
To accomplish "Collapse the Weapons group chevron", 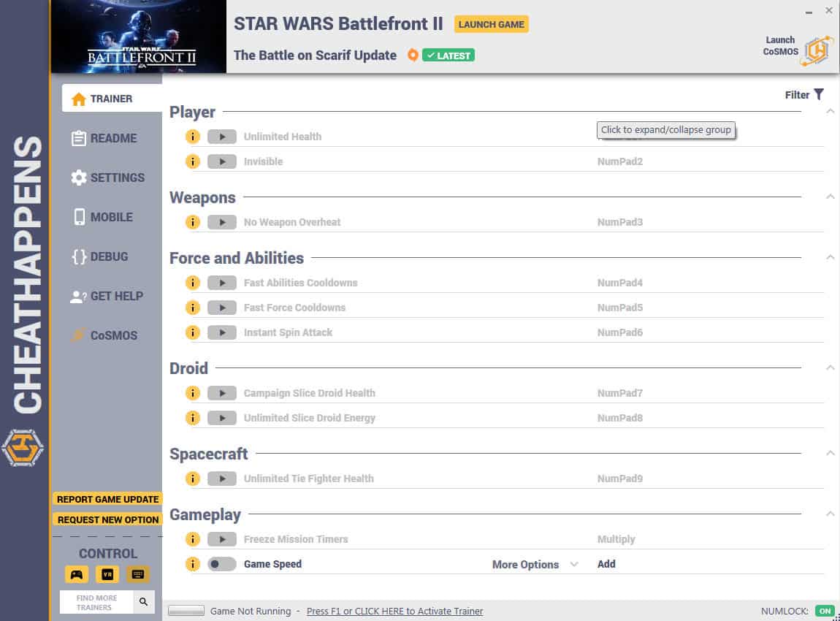I will pyautogui.click(x=830, y=197).
